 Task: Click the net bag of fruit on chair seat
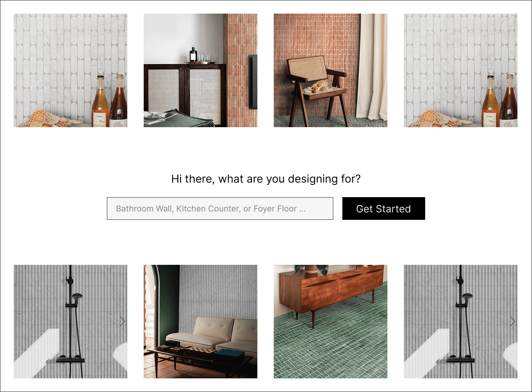317,87
